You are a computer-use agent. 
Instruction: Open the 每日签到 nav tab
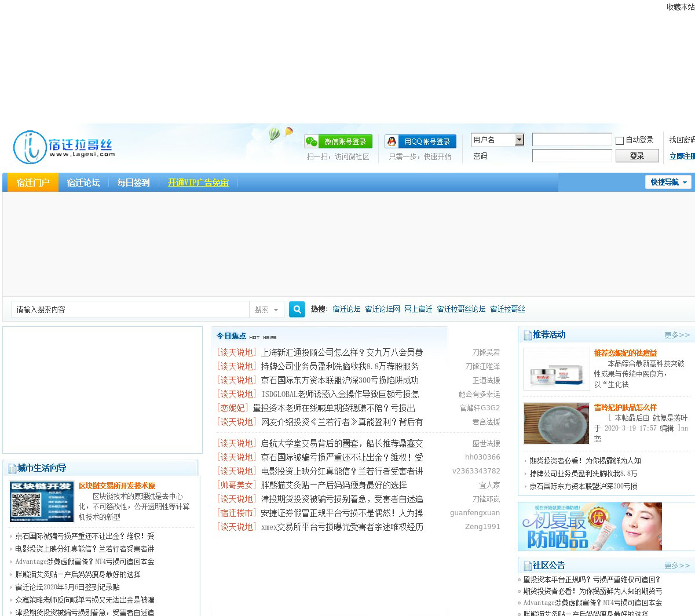pos(133,183)
